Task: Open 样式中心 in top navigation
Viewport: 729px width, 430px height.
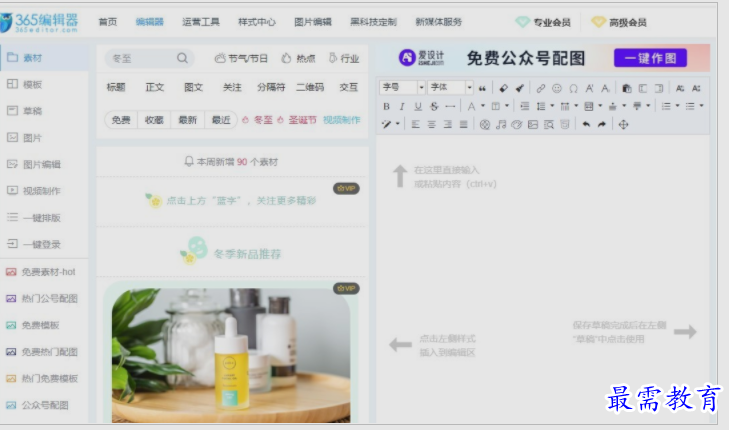Action: [x=257, y=22]
